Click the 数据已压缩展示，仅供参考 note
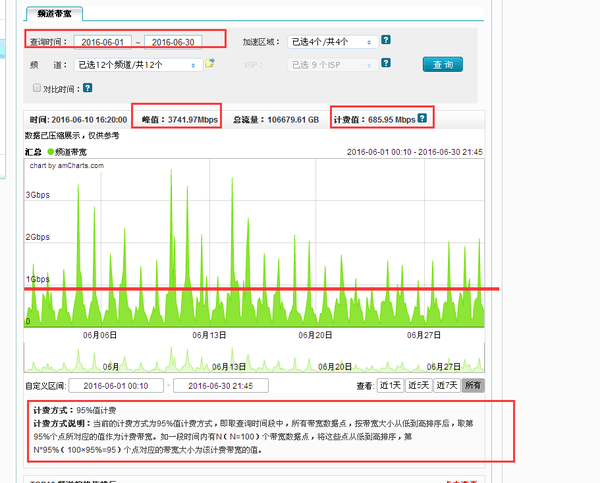This screenshot has width=600, height=483. (x=72, y=135)
